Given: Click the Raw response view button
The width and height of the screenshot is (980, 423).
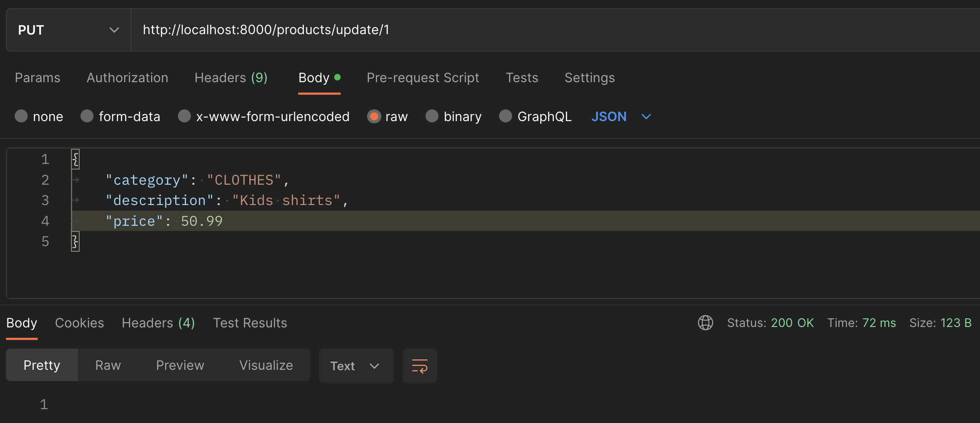Looking at the screenshot, I should tap(108, 365).
